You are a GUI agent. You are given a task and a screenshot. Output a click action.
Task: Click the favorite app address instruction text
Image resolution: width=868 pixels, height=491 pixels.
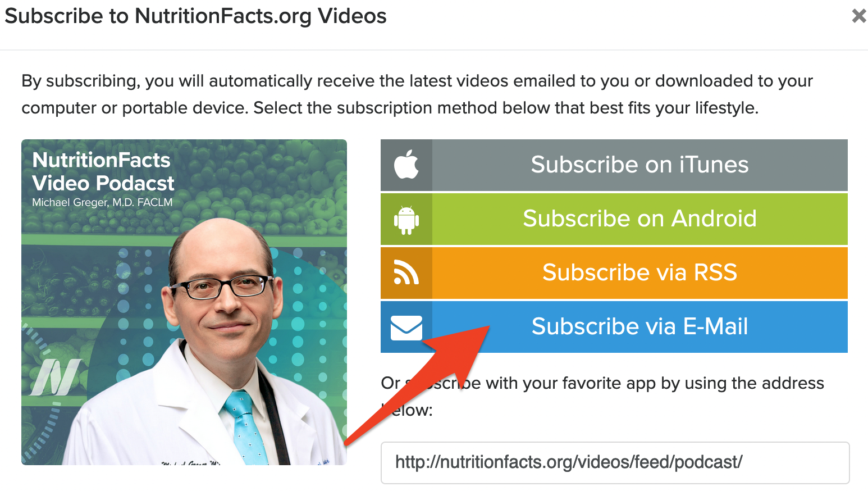602,397
